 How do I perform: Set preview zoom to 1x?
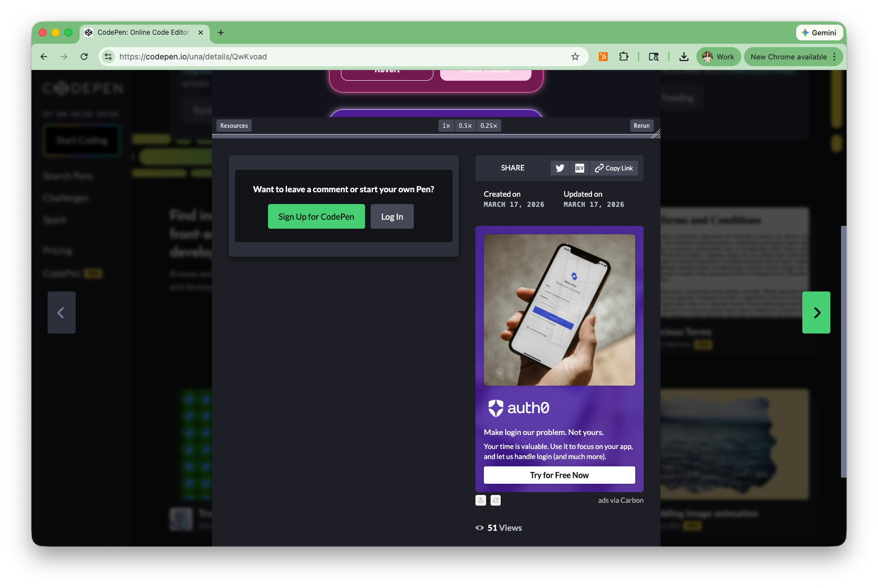pyautogui.click(x=446, y=126)
